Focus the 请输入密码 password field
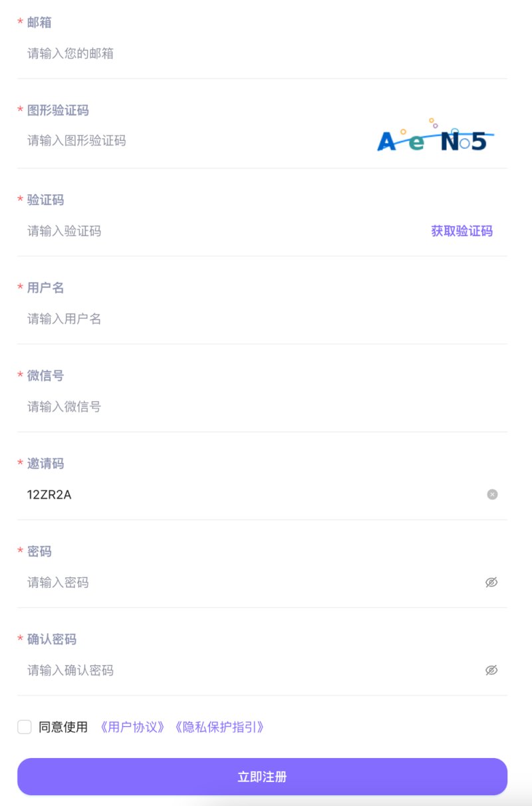 click(249, 583)
